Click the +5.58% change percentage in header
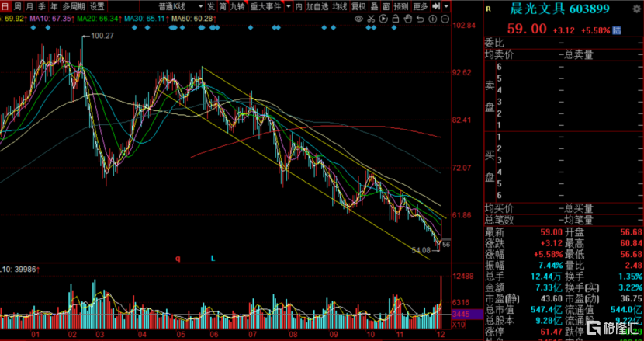 (596, 30)
